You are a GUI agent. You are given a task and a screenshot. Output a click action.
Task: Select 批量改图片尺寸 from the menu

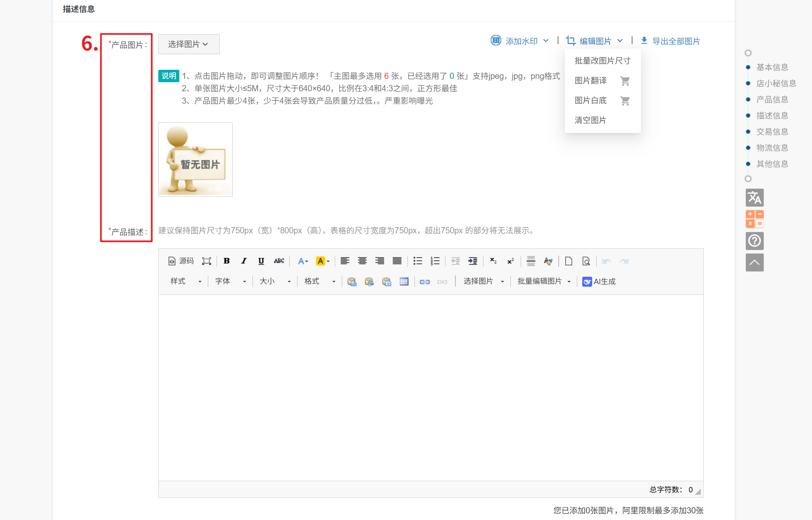pyautogui.click(x=602, y=61)
